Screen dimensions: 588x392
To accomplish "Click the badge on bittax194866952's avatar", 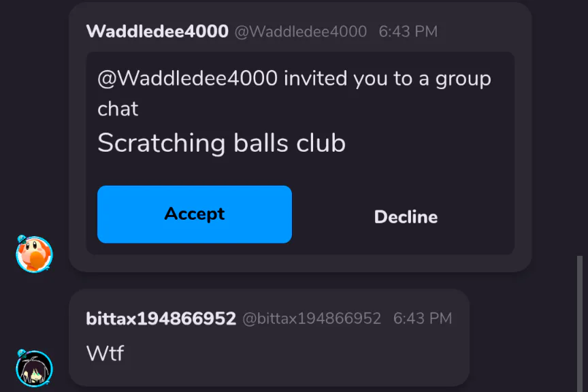I will pos(22,353).
